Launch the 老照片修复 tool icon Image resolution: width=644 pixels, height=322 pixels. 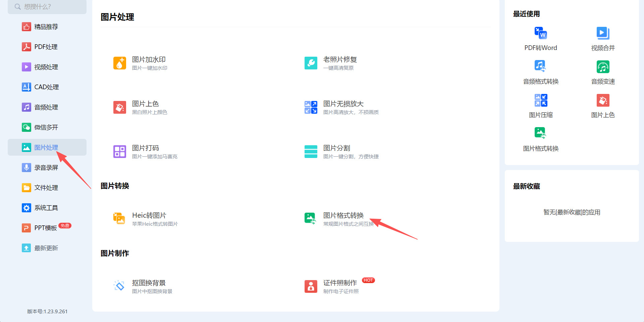coord(311,63)
